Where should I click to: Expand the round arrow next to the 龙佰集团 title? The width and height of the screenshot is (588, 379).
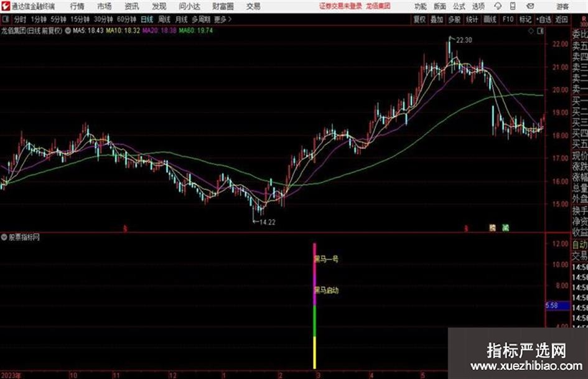(68, 30)
